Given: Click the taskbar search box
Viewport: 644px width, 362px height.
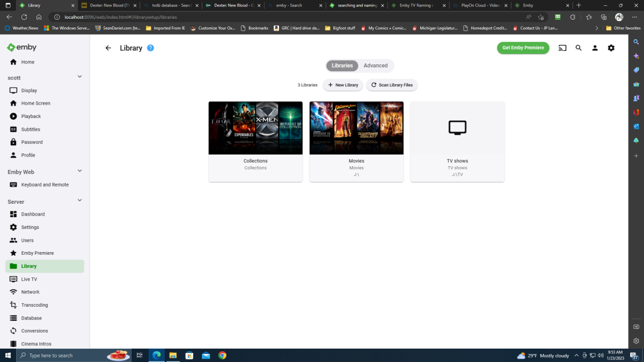Looking at the screenshot, I should tap(74, 356).
